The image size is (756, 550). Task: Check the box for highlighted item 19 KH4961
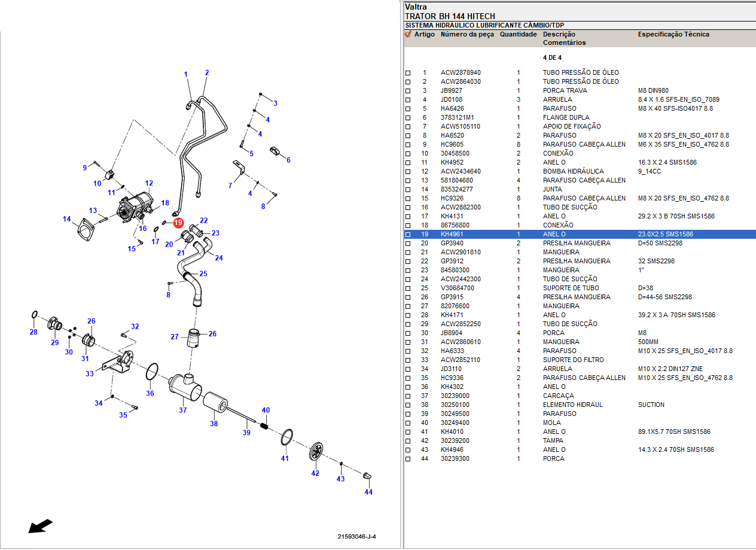tap(408, 235)
